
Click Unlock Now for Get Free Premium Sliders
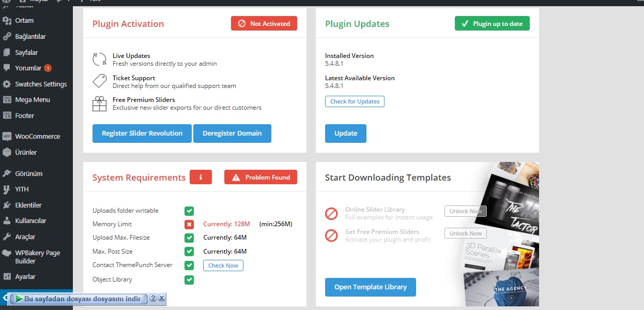tap(466, 233)
